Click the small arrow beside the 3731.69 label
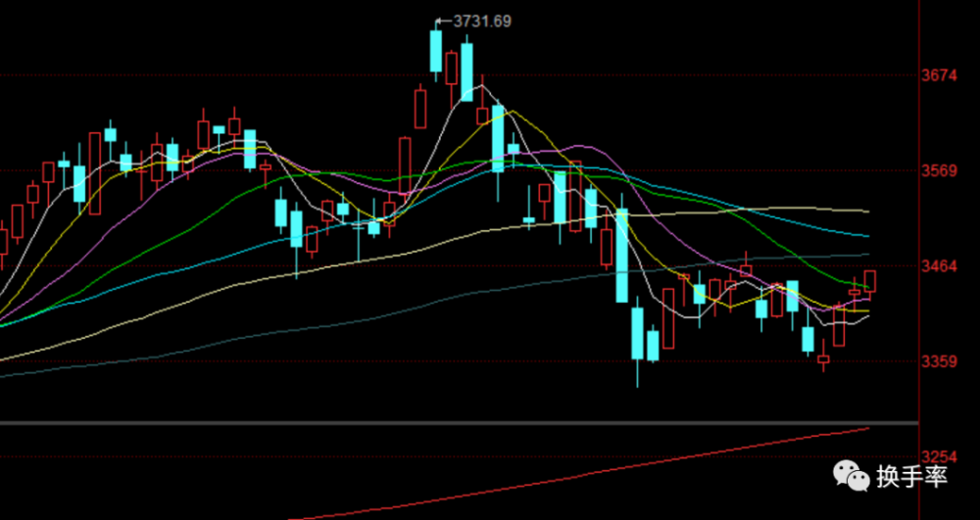Image resolution: width=980 pixels, height=520 pixels. tap(440, 20)
